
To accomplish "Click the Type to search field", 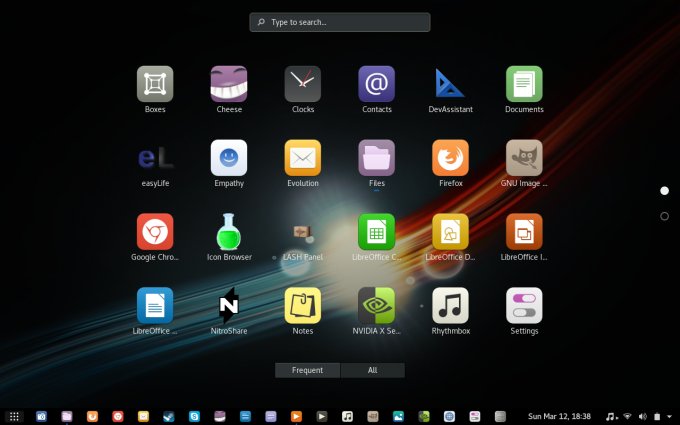I will tap(340, 22).
